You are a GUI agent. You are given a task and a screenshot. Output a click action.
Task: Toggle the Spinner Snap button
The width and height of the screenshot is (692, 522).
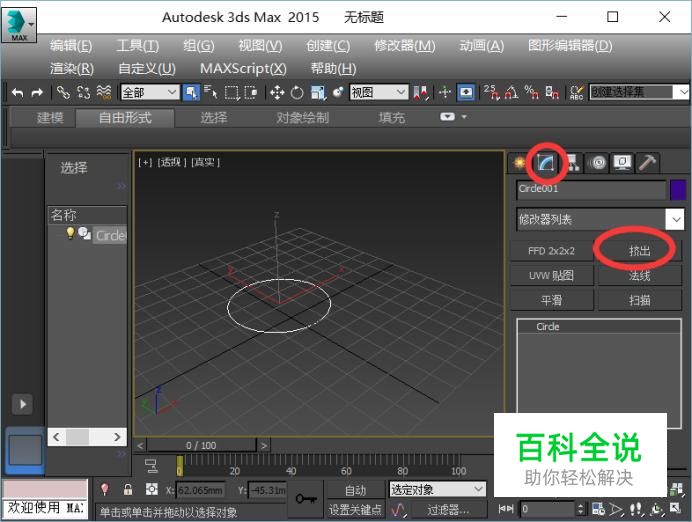coord(552,93)
